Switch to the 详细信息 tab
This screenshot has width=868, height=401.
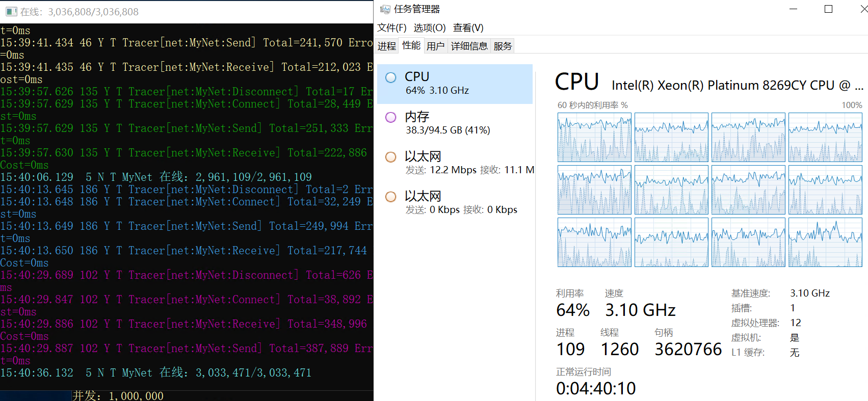tap(469, 46)
